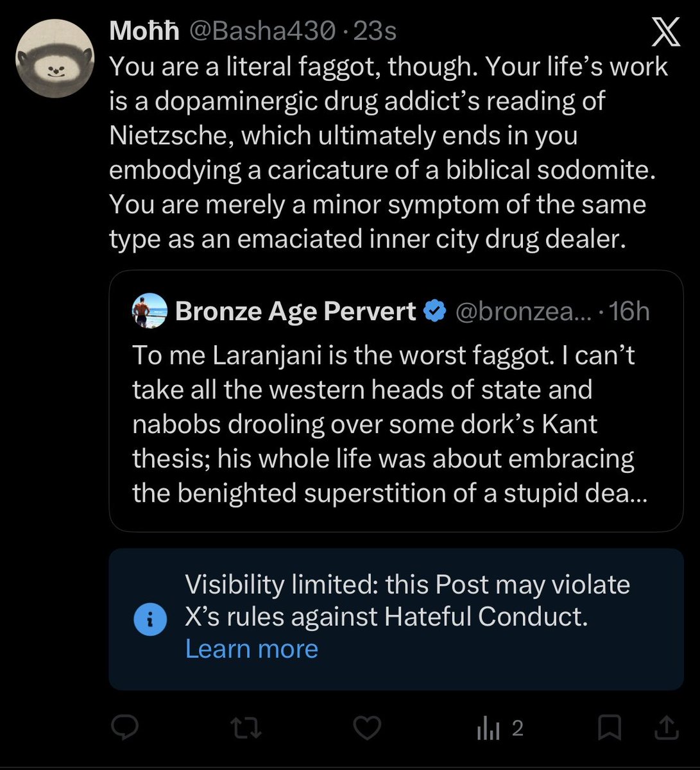Viewport: 700px width, 770px height.
Task: Open the 16h quoted post timestamp
Action: [x=629, y=311]
